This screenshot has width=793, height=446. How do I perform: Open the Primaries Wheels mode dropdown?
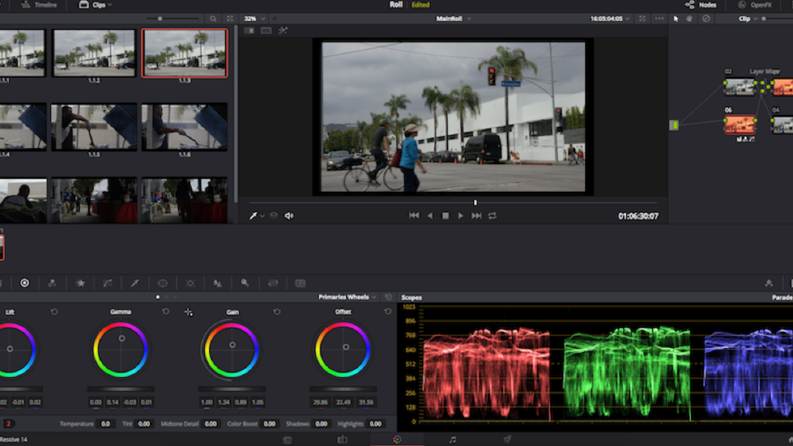coord(347,297)
